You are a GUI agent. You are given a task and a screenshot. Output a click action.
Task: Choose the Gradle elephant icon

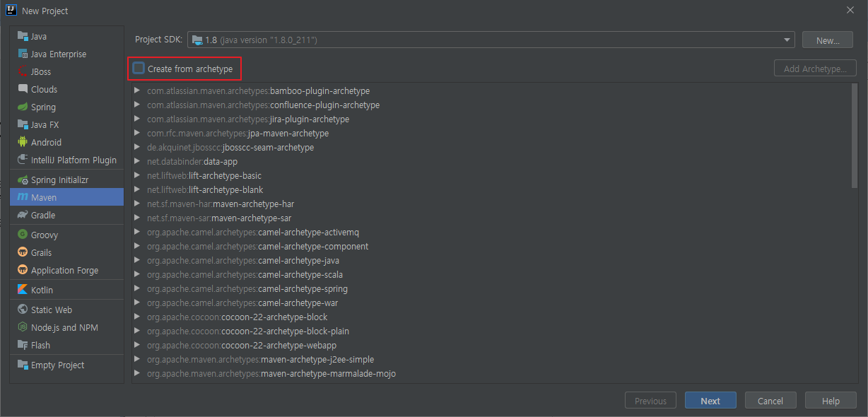[23, 215]
